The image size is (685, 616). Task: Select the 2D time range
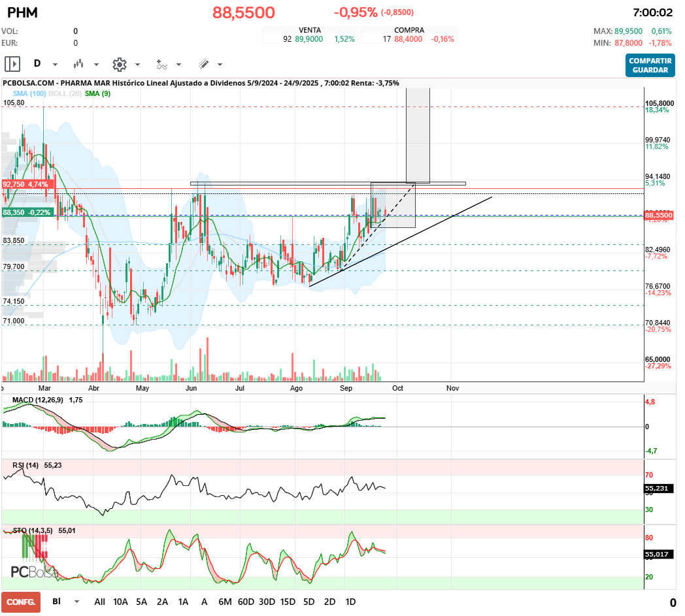[x=330, y=602]
